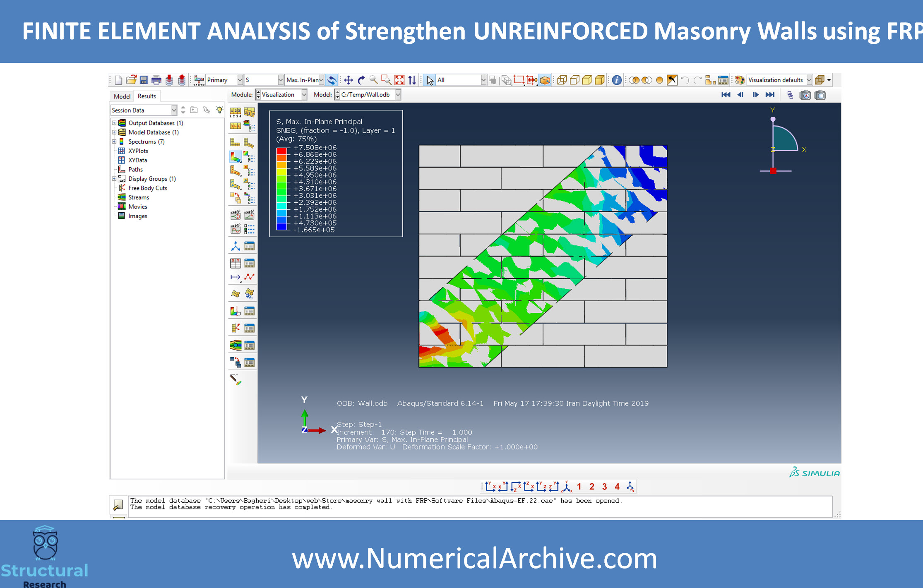The width and height of the screenshot is (923, 588).
Task: Click the lightbulb tip icon
Action: [x=219, y=110]
